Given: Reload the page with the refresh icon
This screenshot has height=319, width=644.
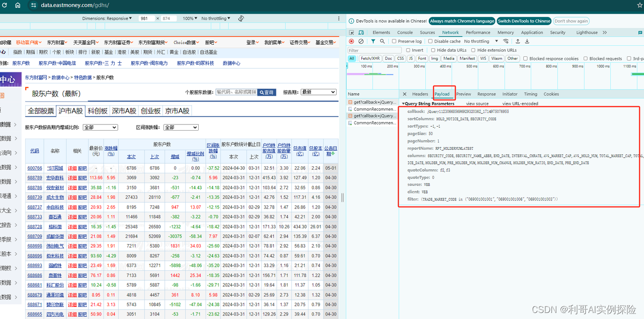Looking at the screenshot, I should (4, 5).
